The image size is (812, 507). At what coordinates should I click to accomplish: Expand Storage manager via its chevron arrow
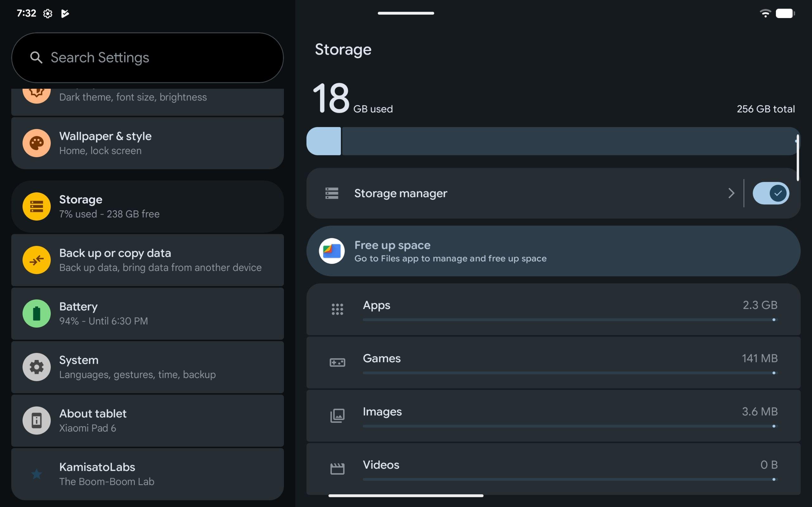731,193
